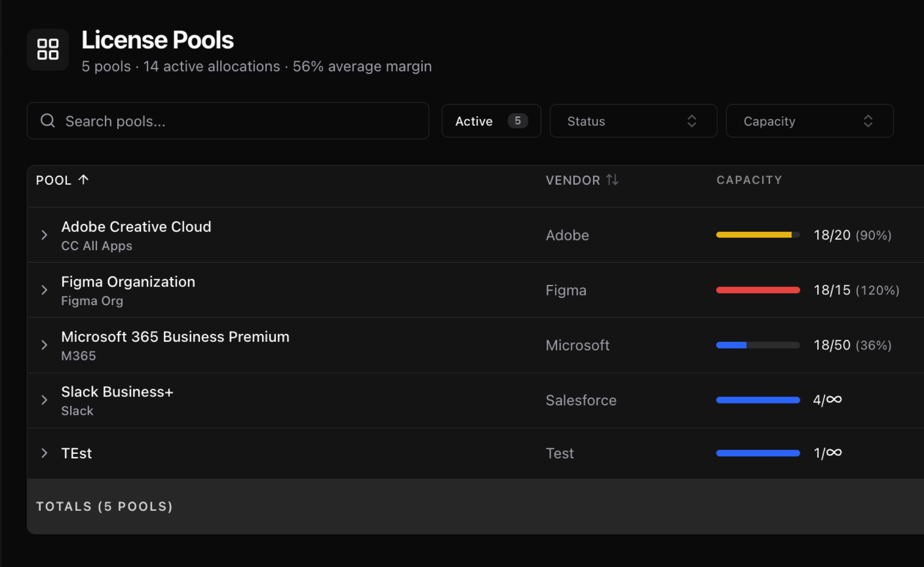Click the Status dropdown chevron icon

[692, 121]
